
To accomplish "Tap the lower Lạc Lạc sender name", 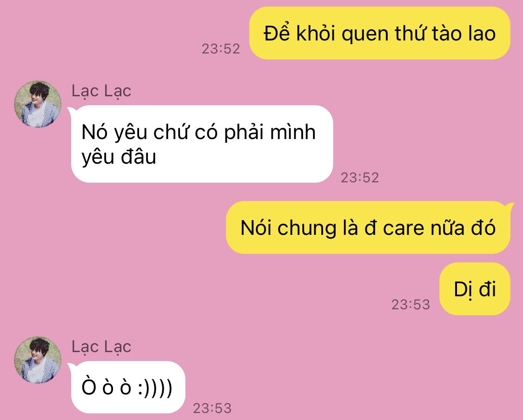I will point(101,347).
